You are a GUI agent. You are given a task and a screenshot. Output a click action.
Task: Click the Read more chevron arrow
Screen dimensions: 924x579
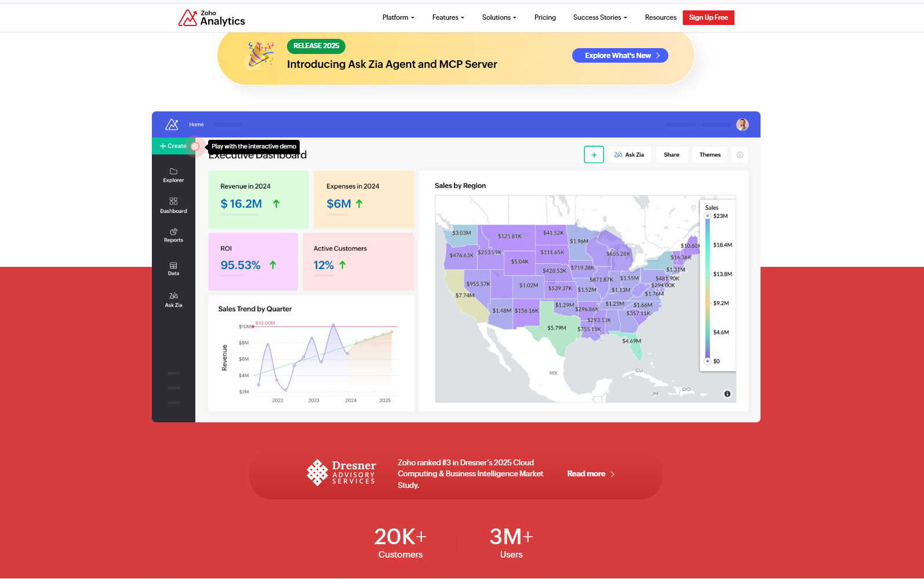click(613, 474)
